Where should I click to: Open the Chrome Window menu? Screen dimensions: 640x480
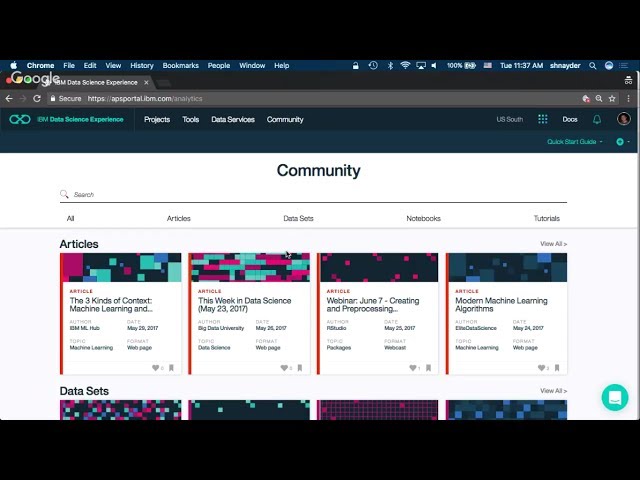[x=252, y=65]
